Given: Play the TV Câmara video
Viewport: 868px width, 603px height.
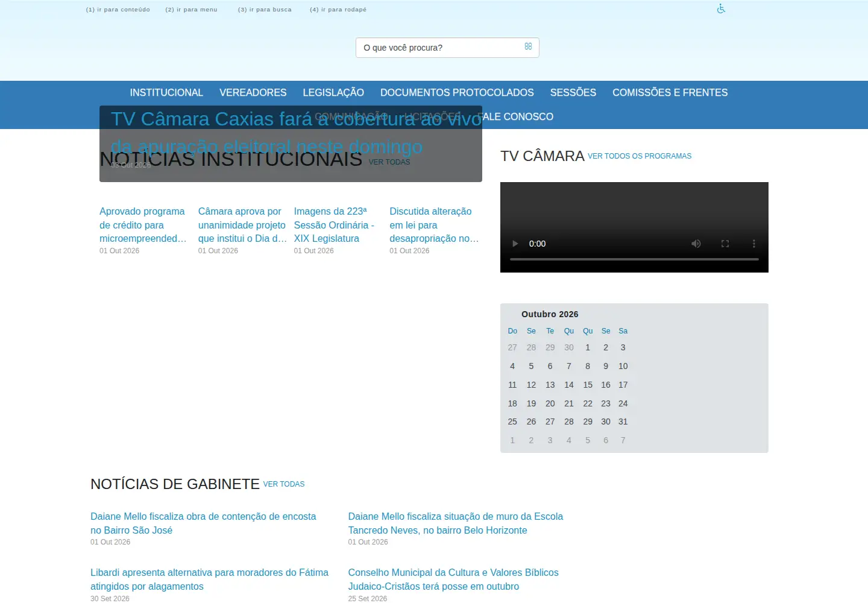Looking at the screenshot, I should (x=515, y=244).
